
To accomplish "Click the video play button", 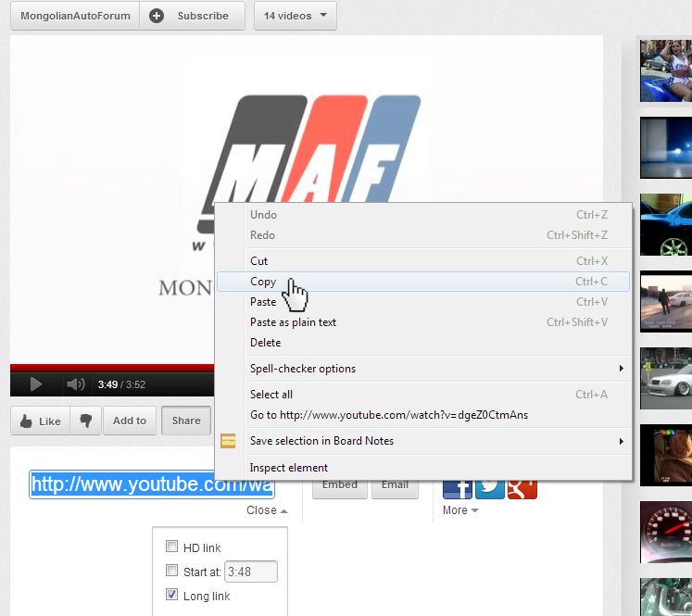I will (35, 384).
